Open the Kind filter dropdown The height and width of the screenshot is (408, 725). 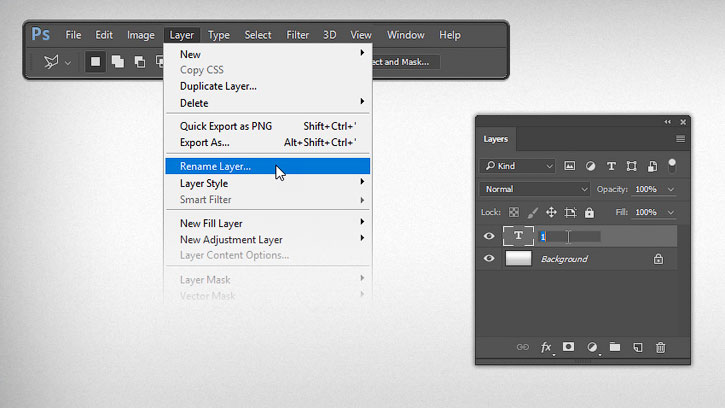517,166
